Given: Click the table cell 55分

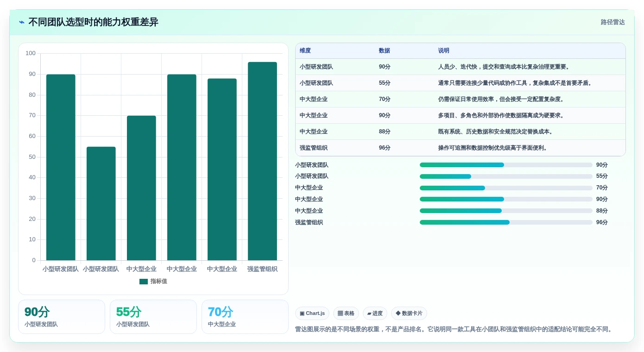Looking at the screenshot, I should point(385,83).
